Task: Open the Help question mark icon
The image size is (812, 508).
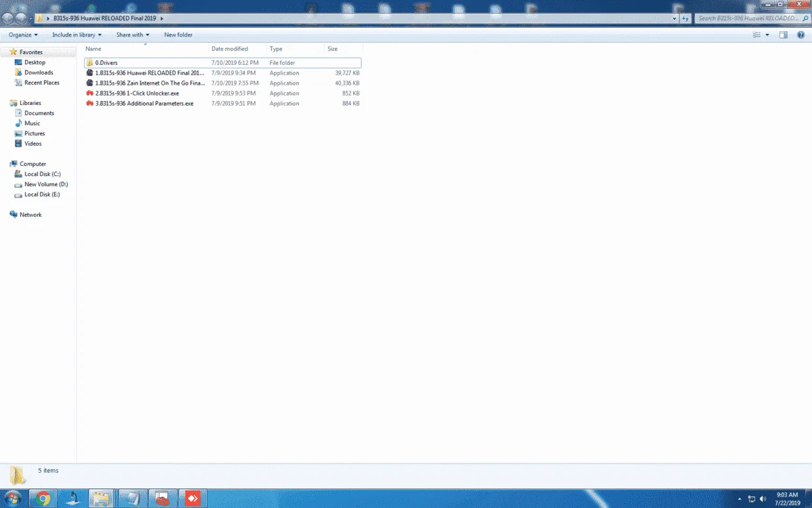Action: [802, 35]
